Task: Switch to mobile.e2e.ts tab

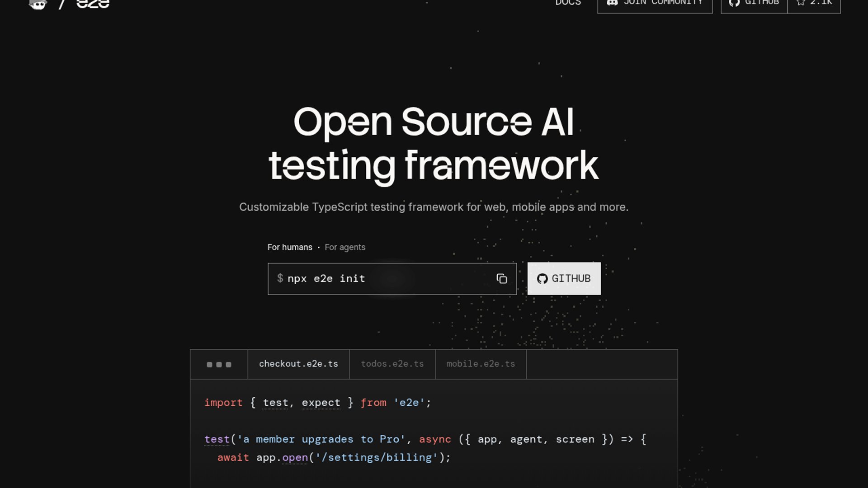Action: 481,364
